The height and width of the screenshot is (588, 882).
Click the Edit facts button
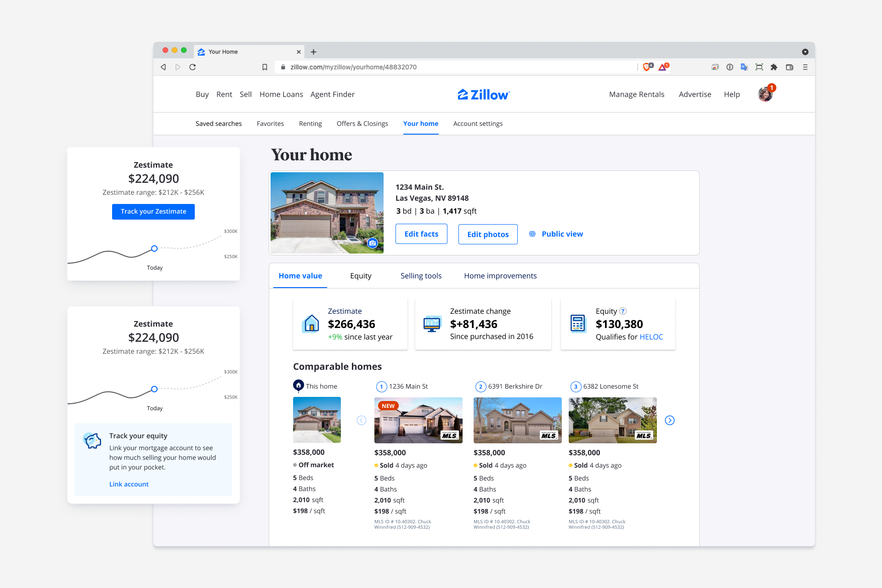[421, 234]
